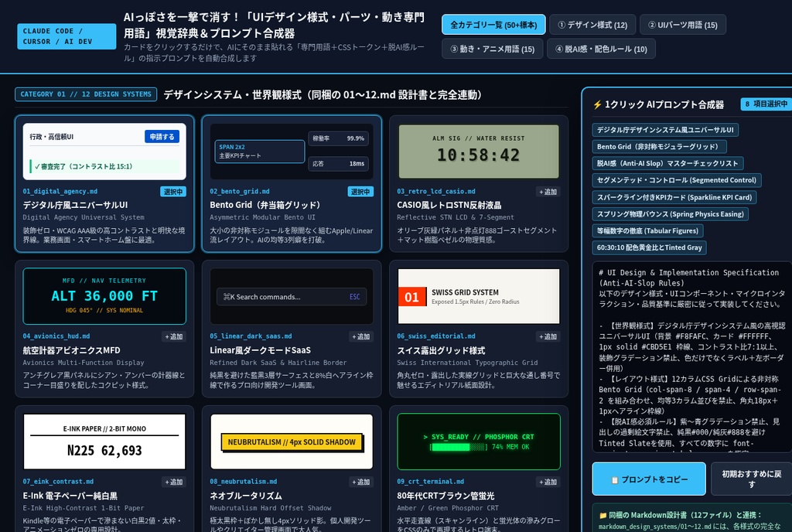Click the CASIO風レトロSTN反射液晶 card title
792x532 pixels.
point(449,205)
